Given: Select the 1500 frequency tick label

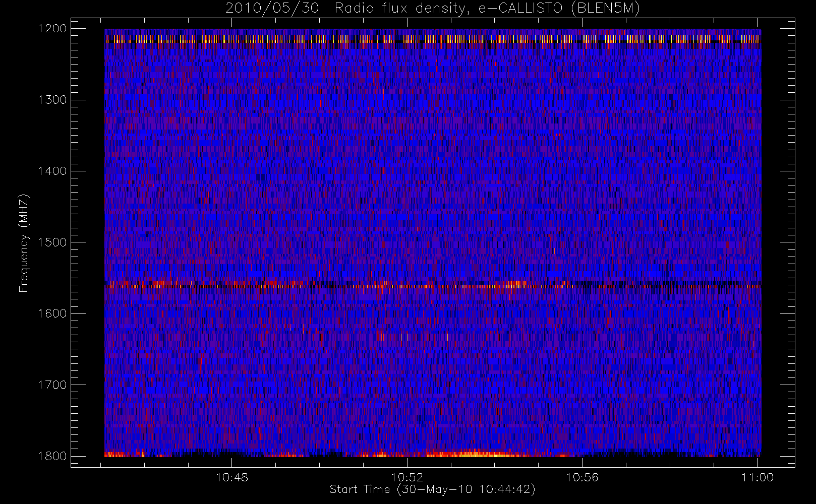Looking at the screenshot, I should (52, 242).
